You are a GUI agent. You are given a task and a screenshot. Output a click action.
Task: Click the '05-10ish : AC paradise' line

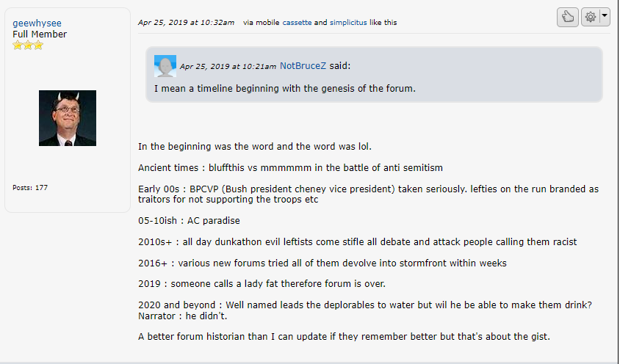pos(189,220)
